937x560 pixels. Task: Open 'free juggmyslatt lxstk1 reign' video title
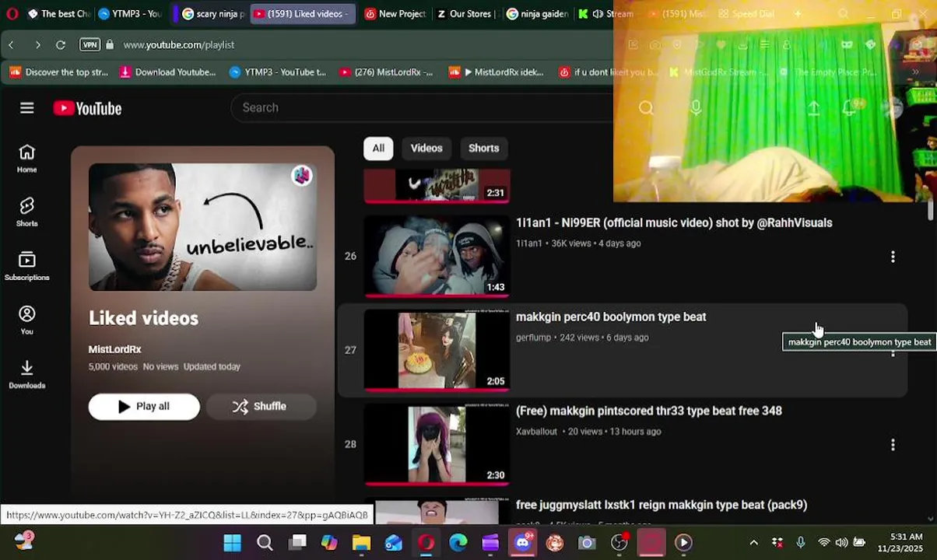(662, 506)
